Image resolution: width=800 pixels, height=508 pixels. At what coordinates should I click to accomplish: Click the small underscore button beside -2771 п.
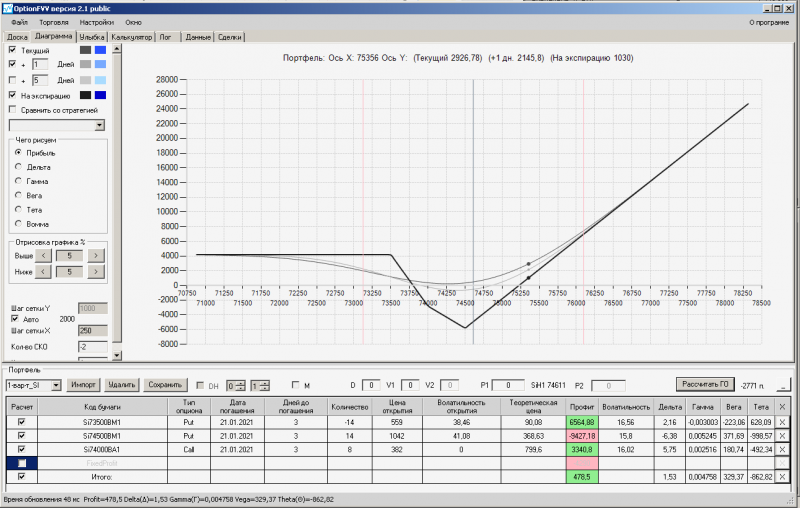tap(783, 386)
